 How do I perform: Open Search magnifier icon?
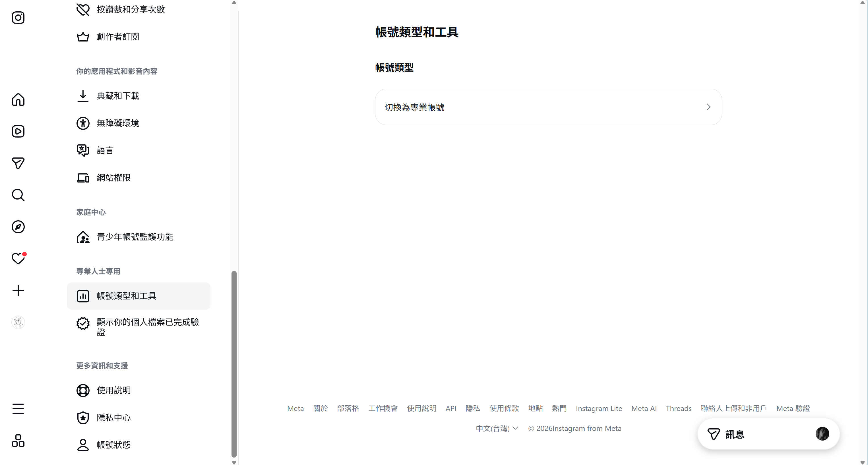tap(18, 195)
